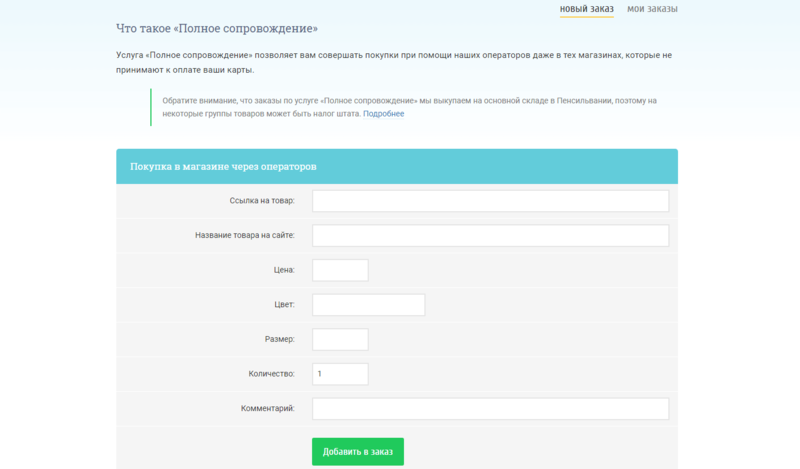
Task: Click the «Комментарий:» label text
Action: coord(267,409)
